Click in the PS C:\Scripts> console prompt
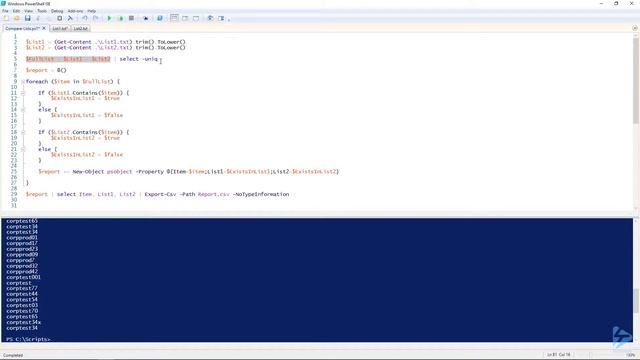Image resolution: width=640 pixels, height=360 pixels. (28, 339)
